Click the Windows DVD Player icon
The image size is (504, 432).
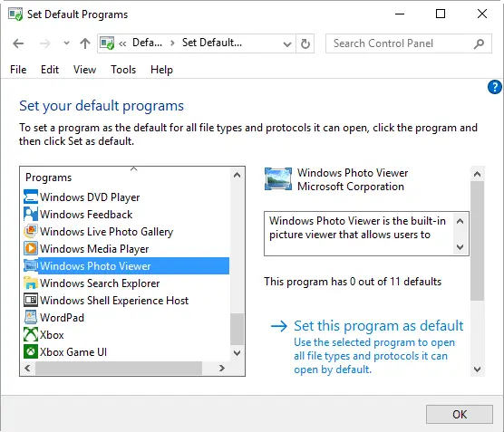click(31, 197)
